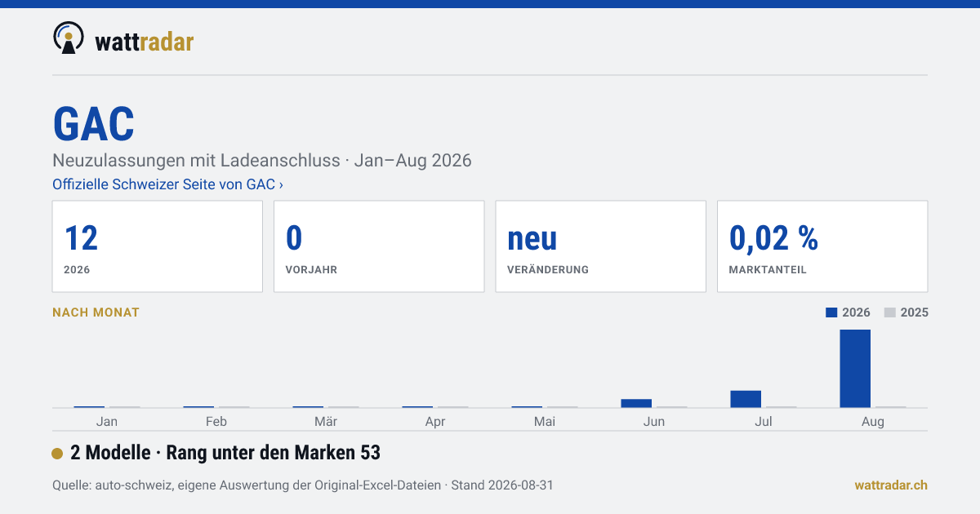The width and height of the screenshot is (980, 514).
Task: Click the Aug axis label
Action: click(873, 422)
